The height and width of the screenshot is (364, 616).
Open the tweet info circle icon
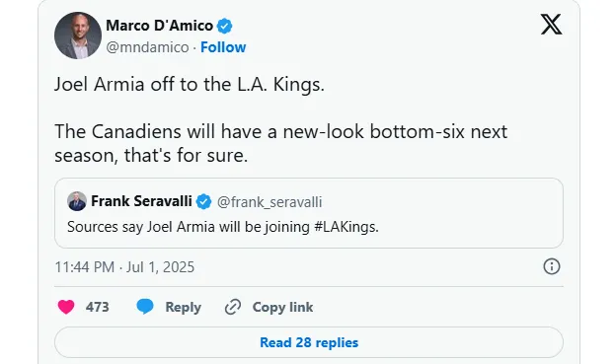click(552, 266)
